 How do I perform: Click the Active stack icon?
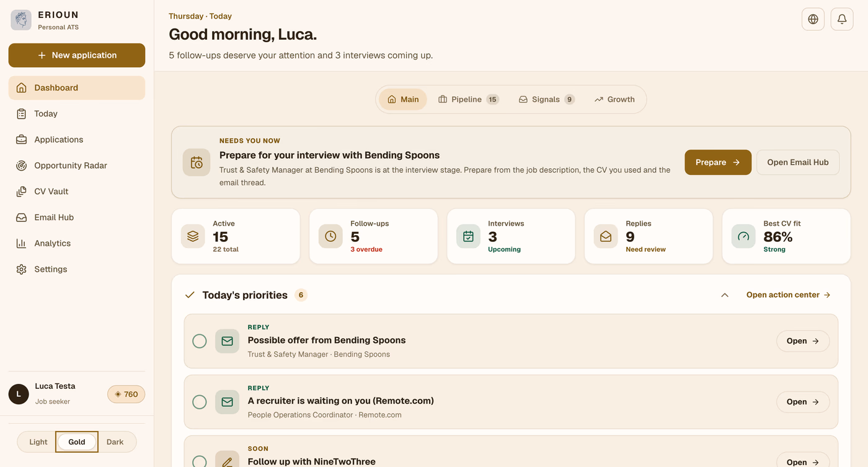pyautogui.click(x=193, y=236)
